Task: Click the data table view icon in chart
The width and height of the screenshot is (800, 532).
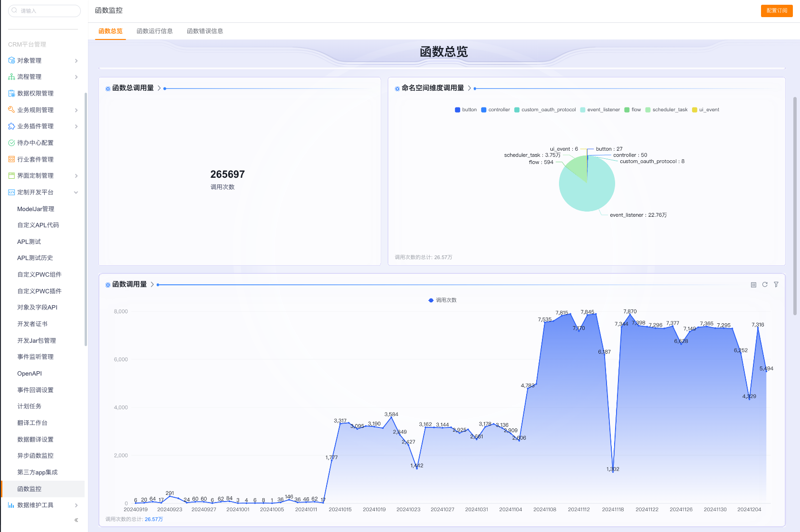Action: coord(753,285)
